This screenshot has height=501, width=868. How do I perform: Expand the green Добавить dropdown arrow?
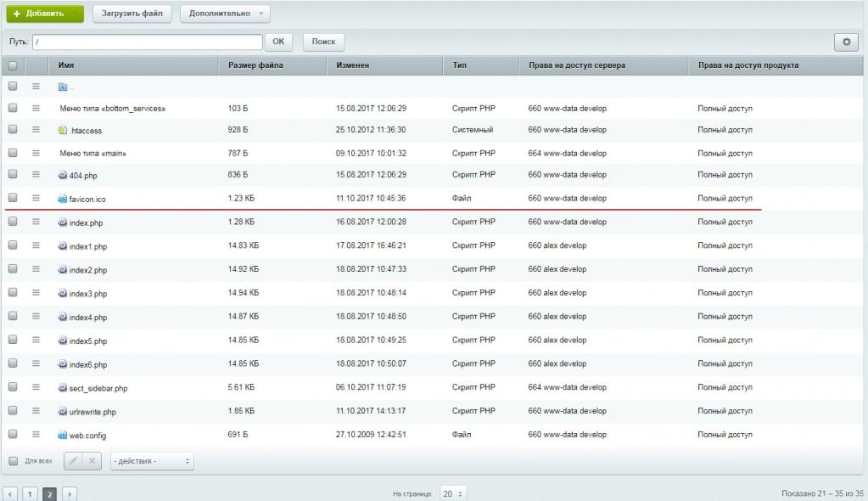click(x=76, y=14)
